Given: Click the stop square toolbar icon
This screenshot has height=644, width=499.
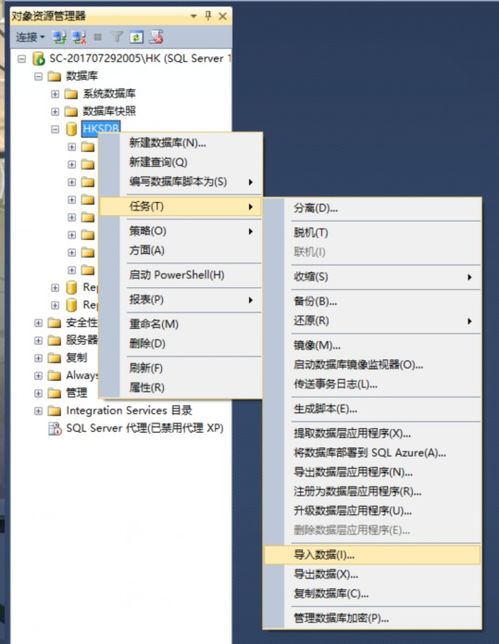Looking at the screenshot, I should coord(98,37).
